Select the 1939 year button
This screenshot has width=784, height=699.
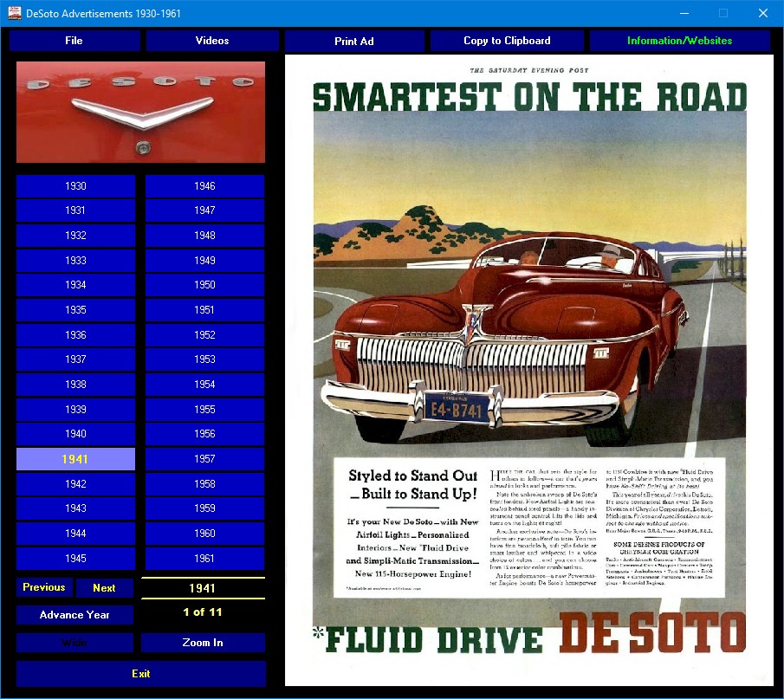[75, 410]
